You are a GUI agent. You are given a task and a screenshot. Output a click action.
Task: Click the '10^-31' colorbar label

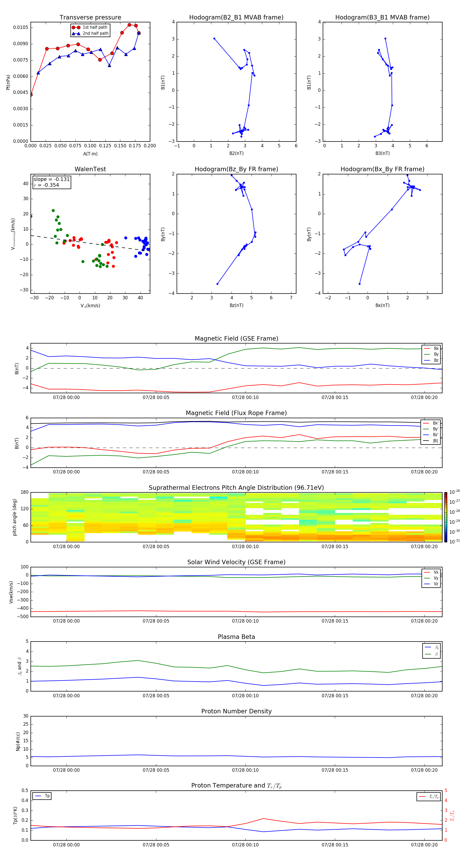(455, 542)
